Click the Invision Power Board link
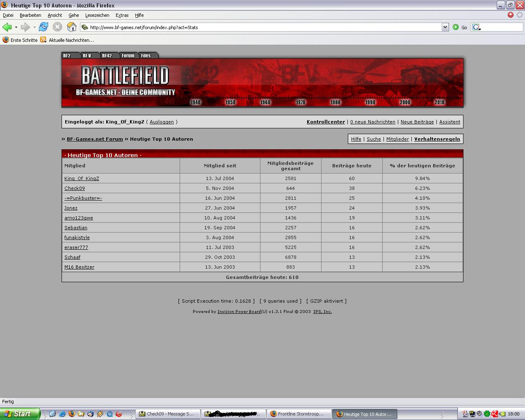 pyautogui.click(x=239, y=312)
